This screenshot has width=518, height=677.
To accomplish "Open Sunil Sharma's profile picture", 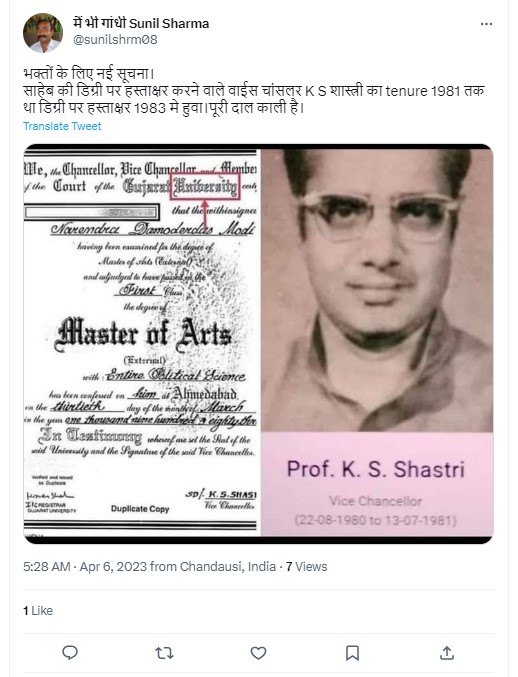I will click(43, 33).
